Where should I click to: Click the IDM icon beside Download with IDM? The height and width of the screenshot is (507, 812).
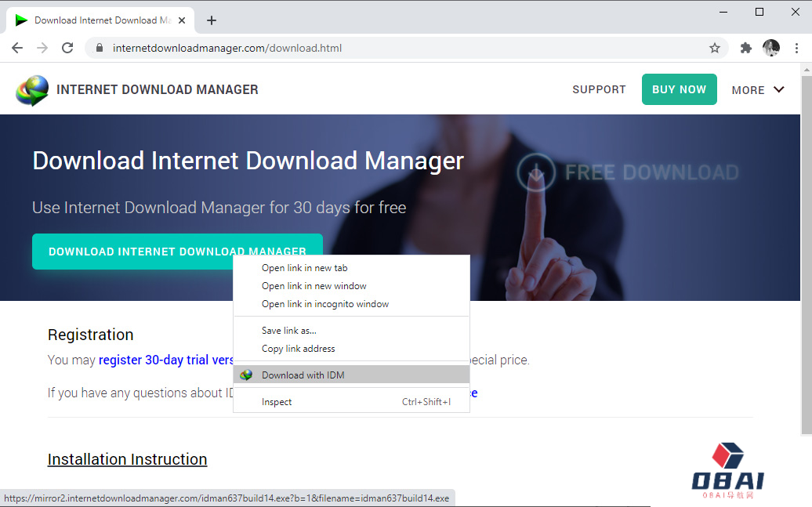(246, 375)
